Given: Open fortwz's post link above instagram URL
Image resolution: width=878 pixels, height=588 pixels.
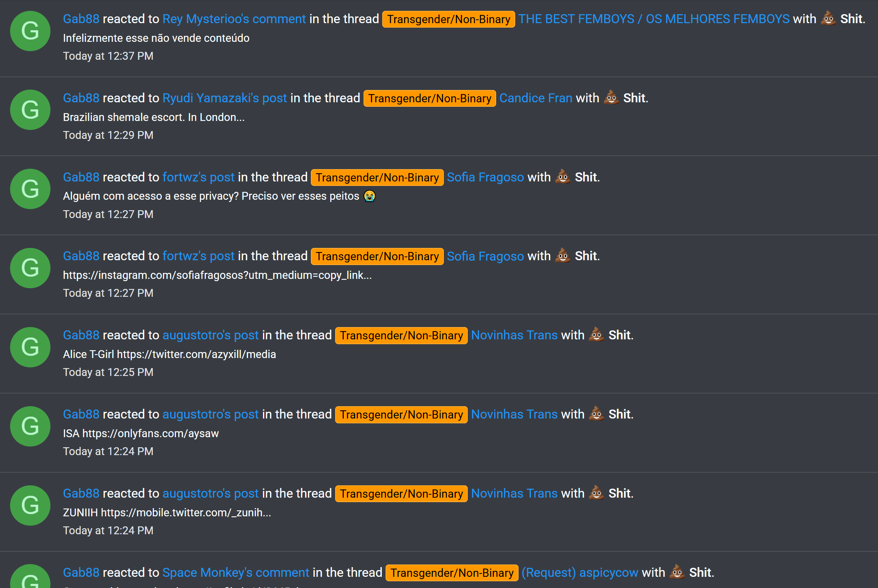Looking at the screenshot, I should coord(198,256).
